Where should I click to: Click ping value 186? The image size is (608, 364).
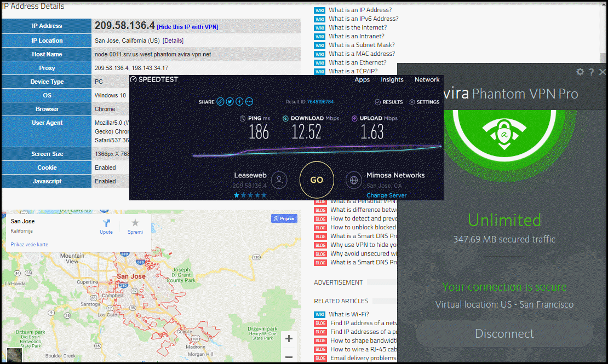pos(259,132)
